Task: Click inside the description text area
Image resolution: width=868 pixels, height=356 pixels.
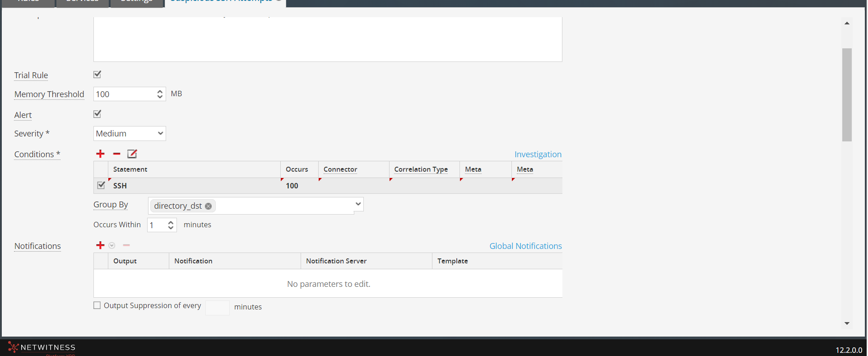Action: [x=328, y=39]
